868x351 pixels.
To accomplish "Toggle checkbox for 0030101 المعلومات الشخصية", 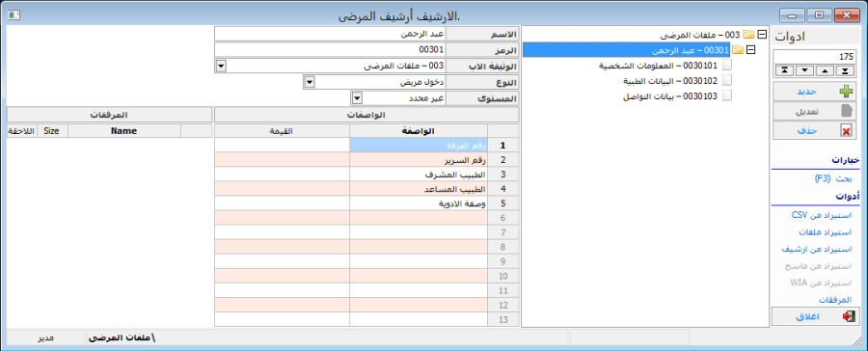I will click(727, 66).
